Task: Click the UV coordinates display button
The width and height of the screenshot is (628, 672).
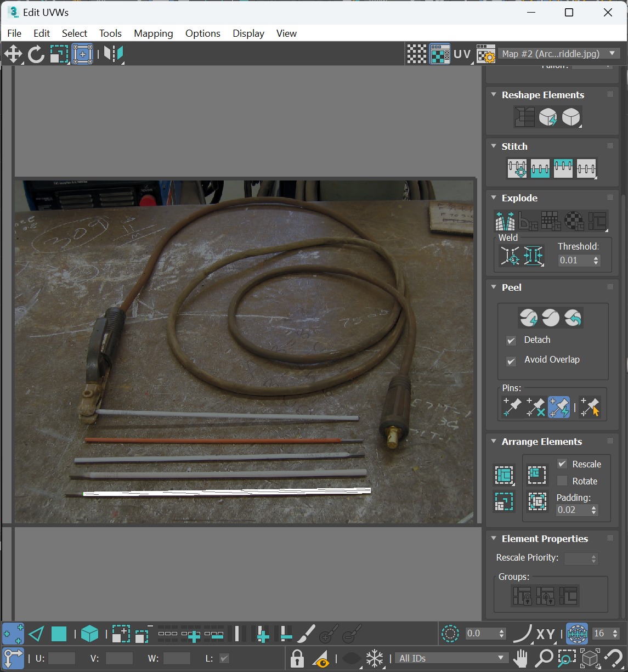Action: [462, 54]
